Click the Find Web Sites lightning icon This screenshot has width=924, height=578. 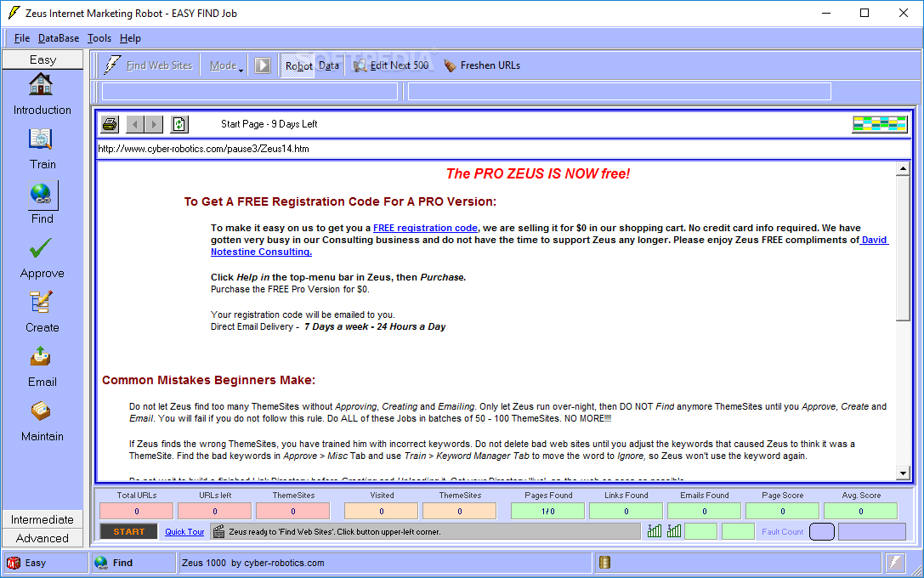click(112, 65)
